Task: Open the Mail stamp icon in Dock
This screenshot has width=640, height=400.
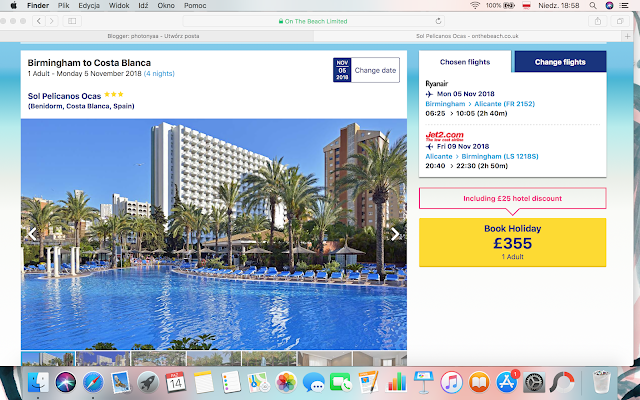Action: (121, 382)
